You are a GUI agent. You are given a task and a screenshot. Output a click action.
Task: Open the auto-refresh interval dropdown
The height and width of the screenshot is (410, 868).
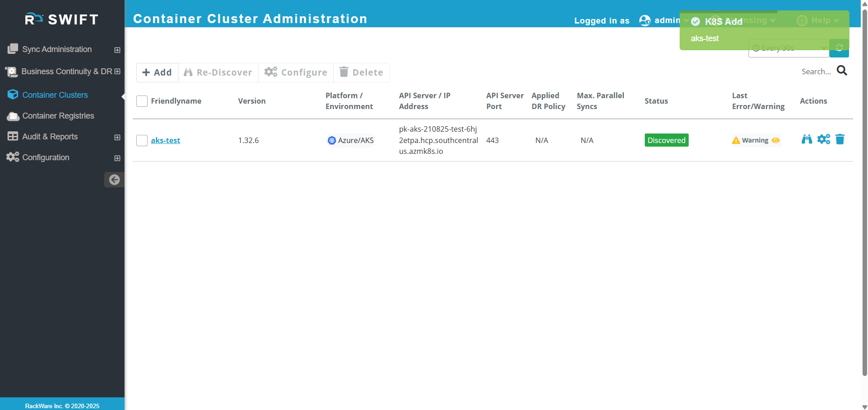789,48
